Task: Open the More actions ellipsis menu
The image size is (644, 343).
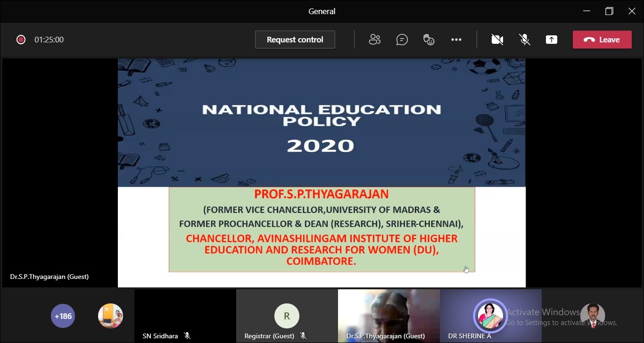Action: click(x=456, y=40)
